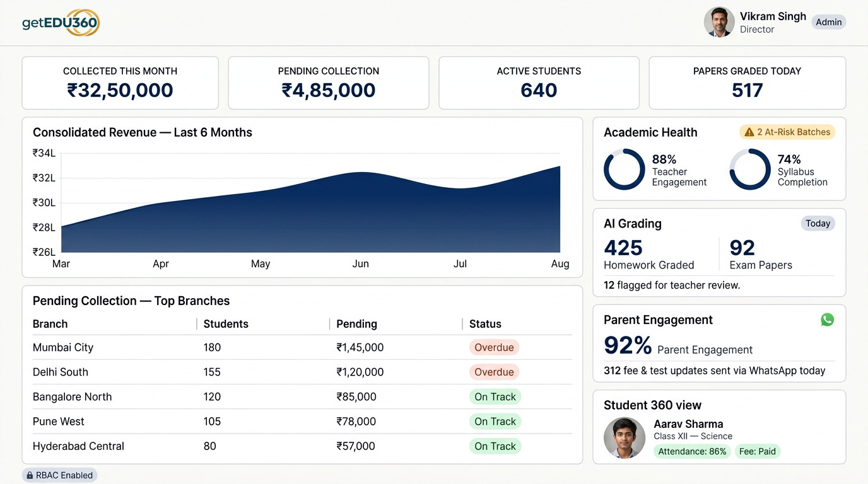
Task: Click the Admin role badge
Action: (828, 22)
